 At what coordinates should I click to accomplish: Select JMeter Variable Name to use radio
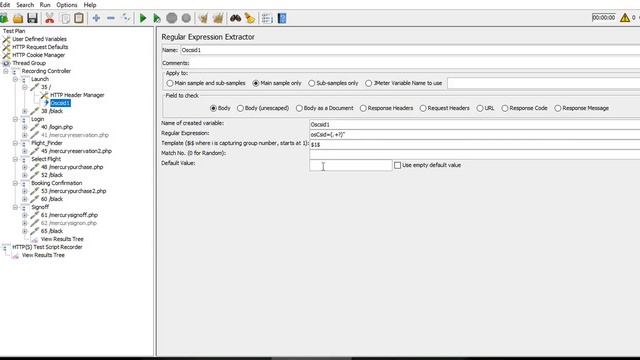[369, 83]
